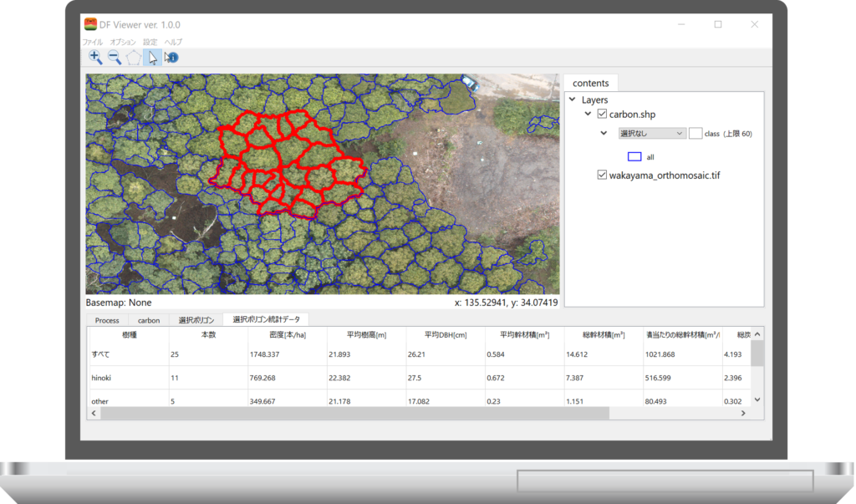Select the hinoki row label cell
The height and width of the screenshot is (504, 856).
coord(129,378)
